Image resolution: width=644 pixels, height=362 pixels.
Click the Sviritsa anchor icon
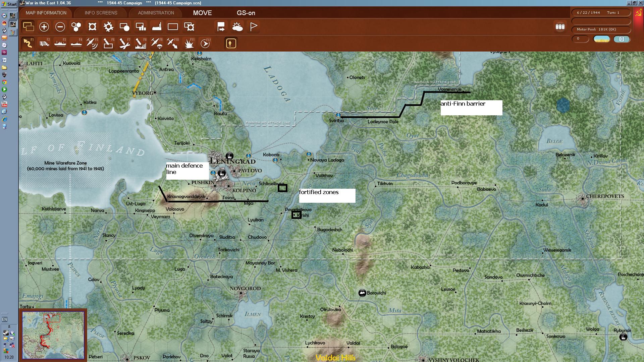pos(338,115)
